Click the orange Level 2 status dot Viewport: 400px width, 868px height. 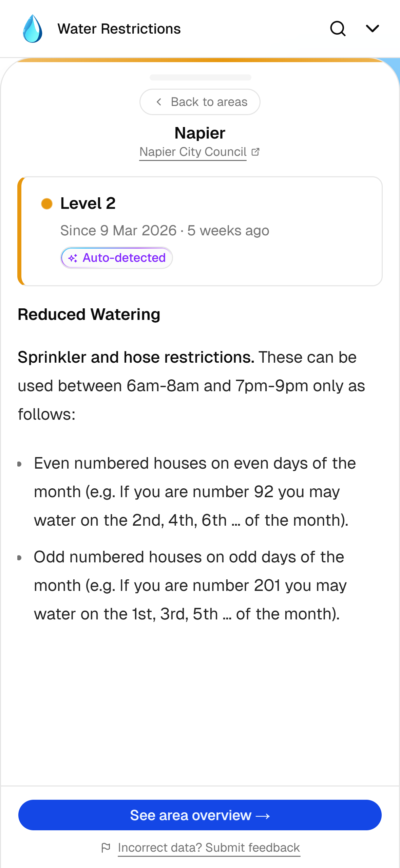click(x=47, y=204)
